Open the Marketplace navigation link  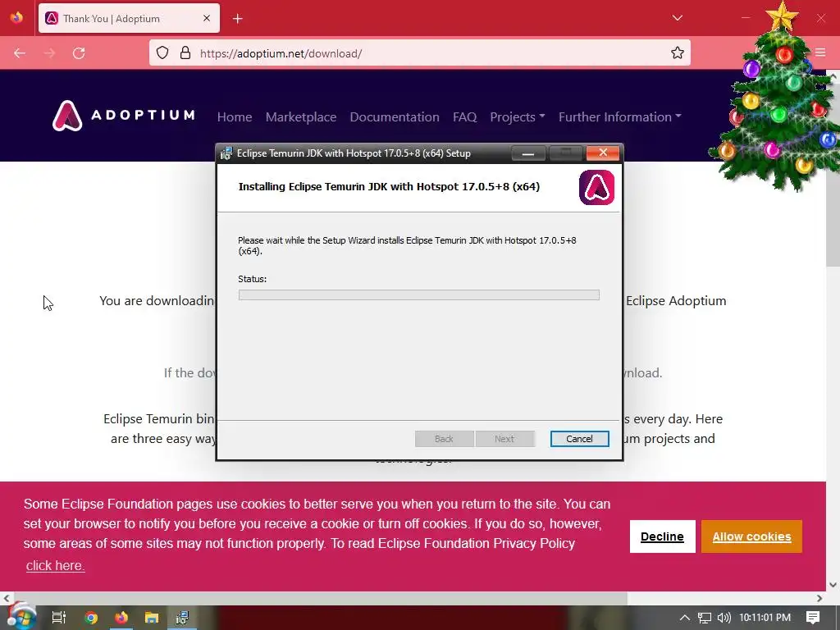[x=301, y=116]
